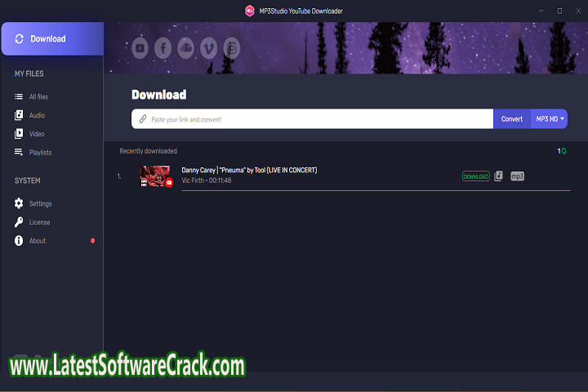
Task: Click the Instagram icon in banner
Action: click(x=232, y=49)
